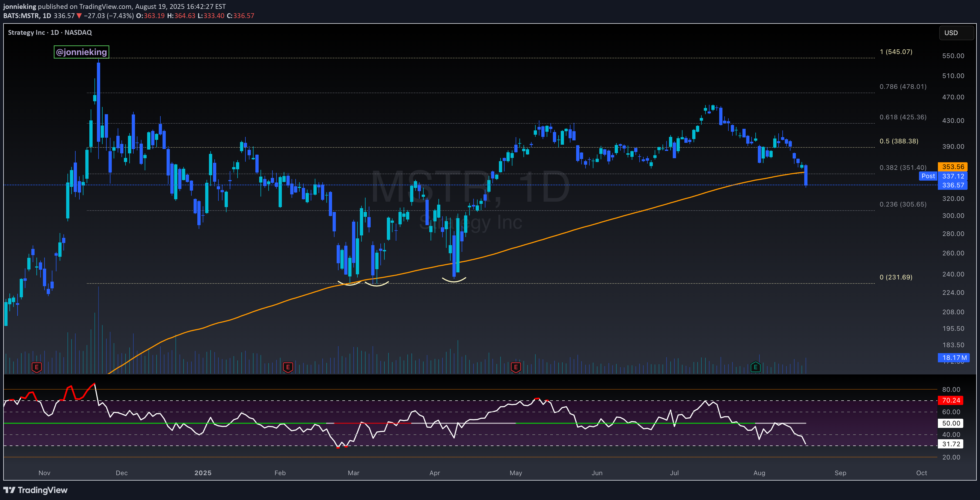Click the 550.00 price axis label

pyautogui.click(x=953, y=56)
